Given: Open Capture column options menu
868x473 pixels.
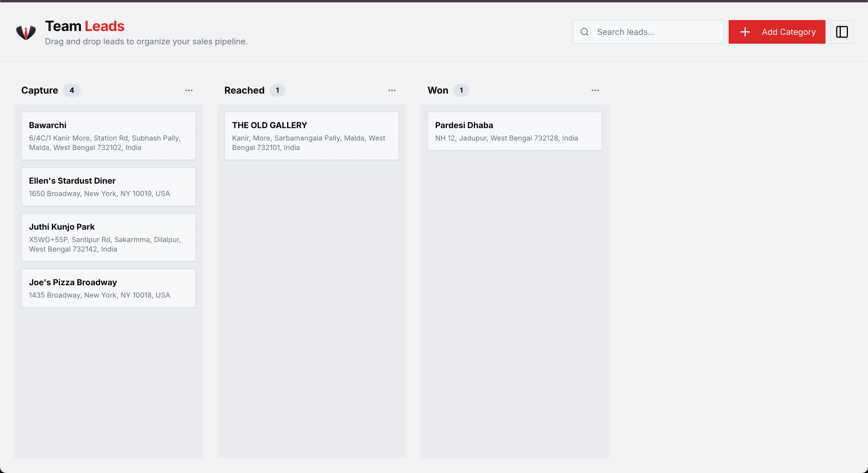Looking at the screenshot, I should coord(189,90).
